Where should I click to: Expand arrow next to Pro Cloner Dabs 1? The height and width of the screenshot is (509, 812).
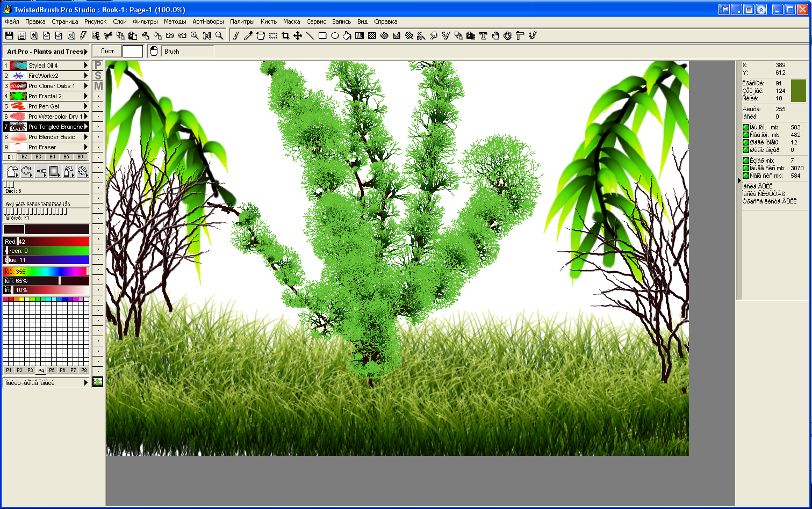coord(86,86)
